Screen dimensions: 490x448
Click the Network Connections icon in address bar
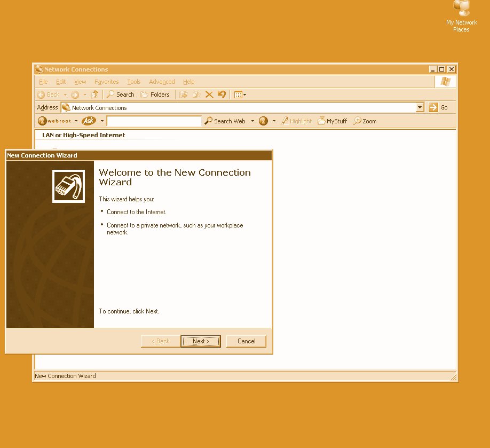click(66, 107)
